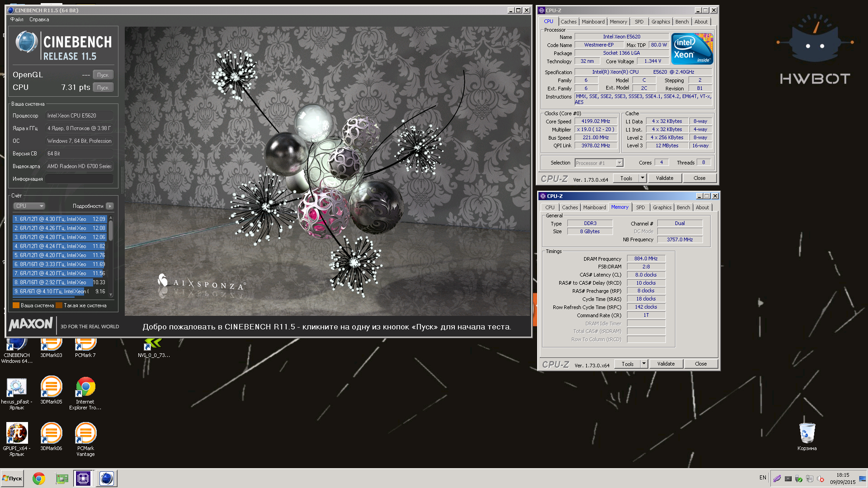The image size is (868, 488).
Task: Click the Информация input field in Cinebench
Action: coord(80,179)
